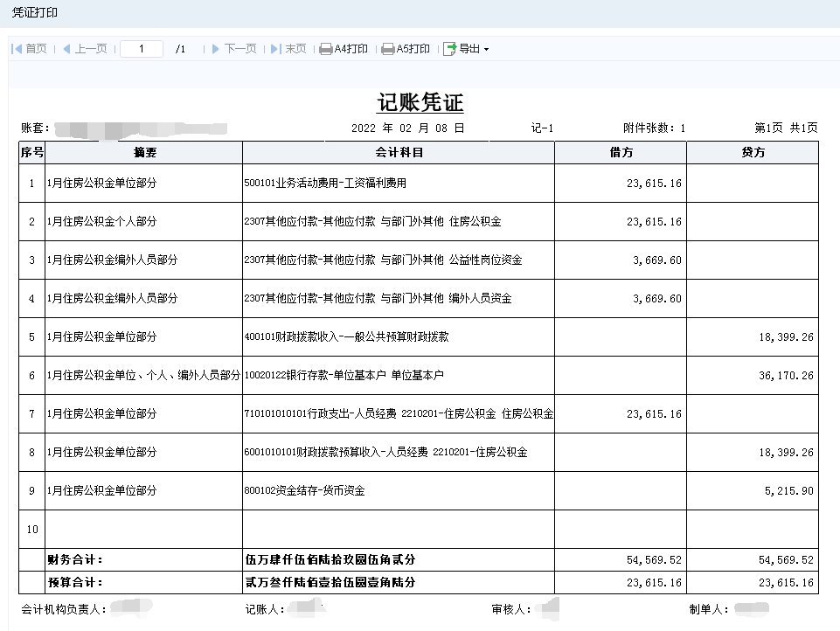Screen dimensions: 840x631
Task: Select the 上一页 text button
Action: (91, 49)
